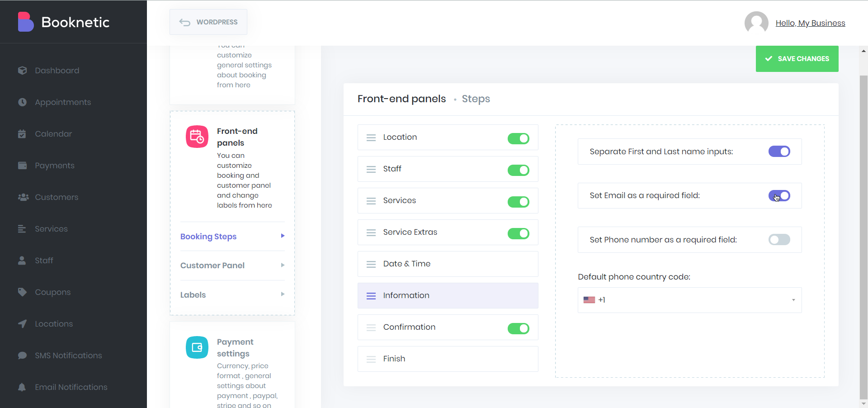Click the Confirmation step drag handle

(x=371, y=327)
